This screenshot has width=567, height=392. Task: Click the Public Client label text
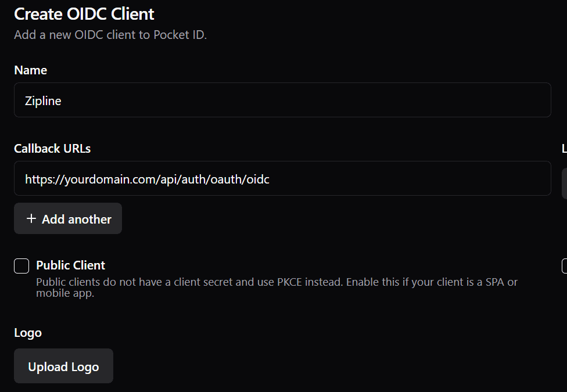(70, 265)
